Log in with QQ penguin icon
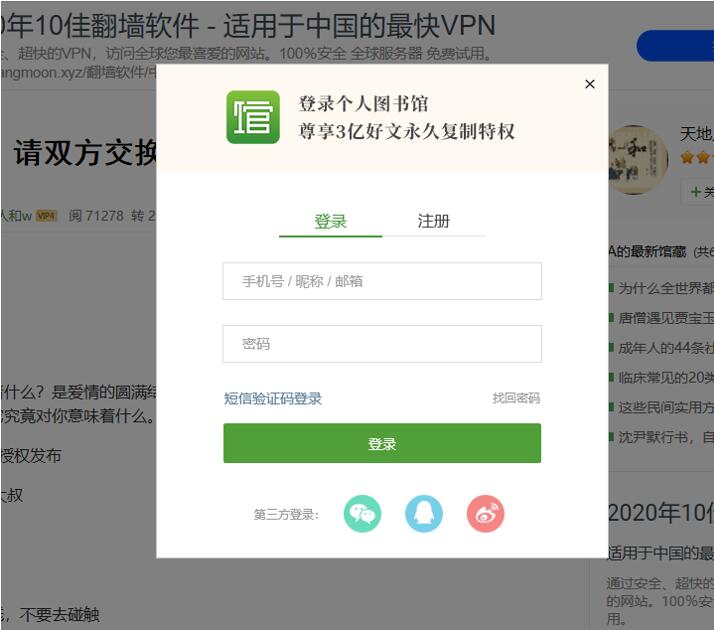714x630 pixels. coord(423,514)
